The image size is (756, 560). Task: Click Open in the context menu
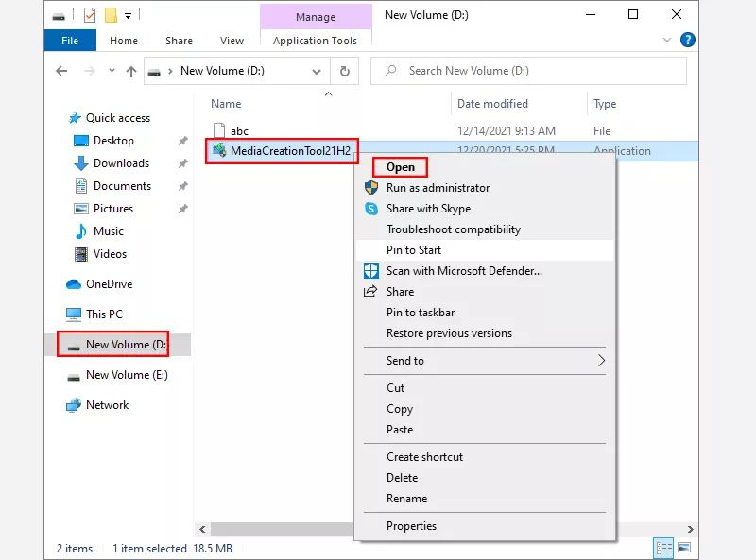[x=400, y=167]
